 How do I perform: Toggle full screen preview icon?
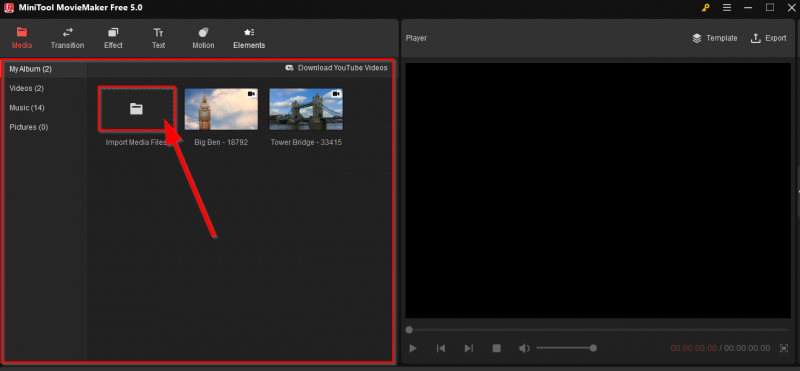(784, 348)
